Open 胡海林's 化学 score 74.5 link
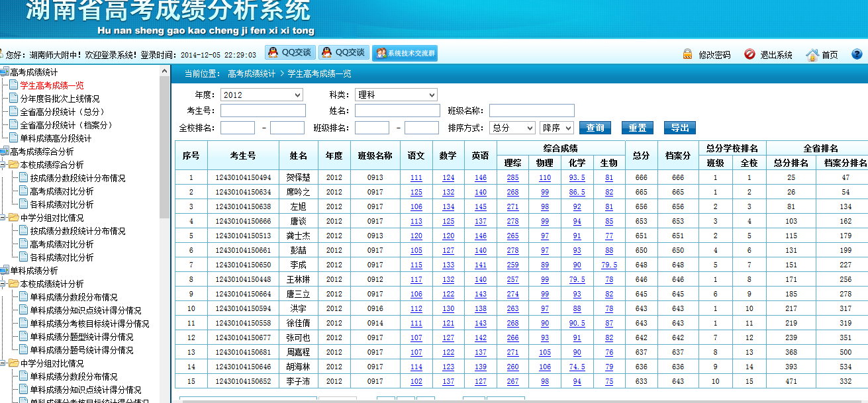 coord(577,367)
